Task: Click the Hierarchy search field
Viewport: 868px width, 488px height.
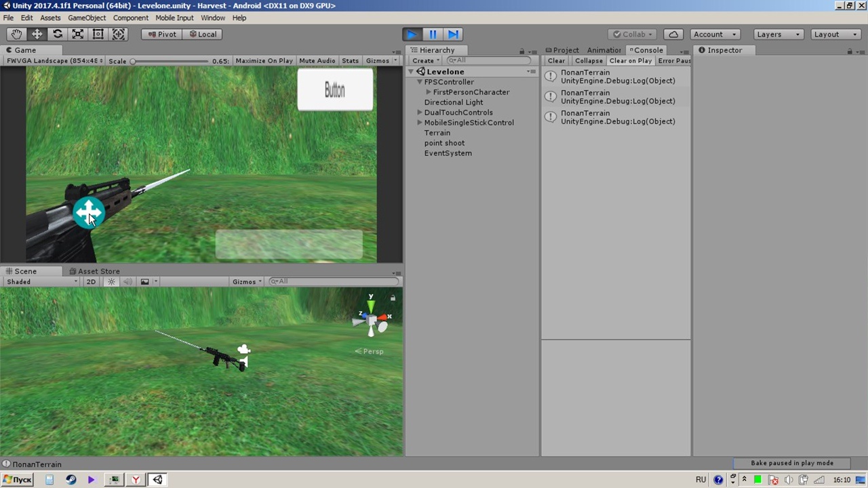Action: pos(488,60)
